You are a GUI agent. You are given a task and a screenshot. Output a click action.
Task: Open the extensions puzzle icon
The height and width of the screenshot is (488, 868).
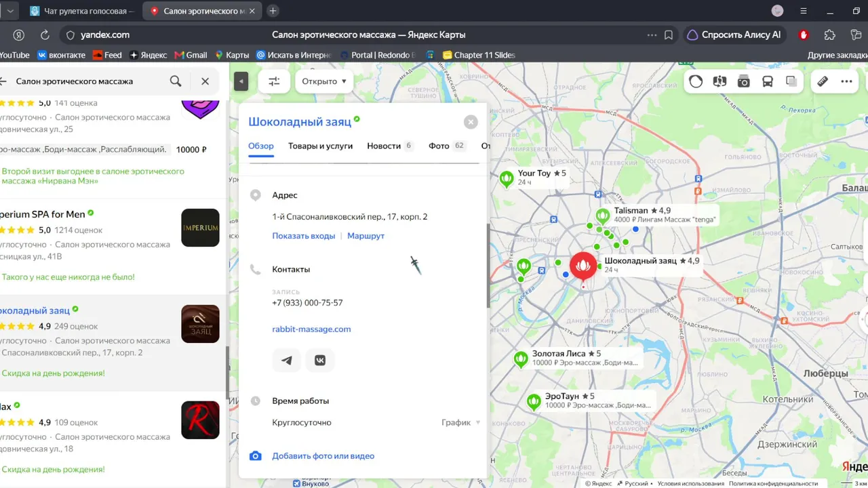(829, 35)
